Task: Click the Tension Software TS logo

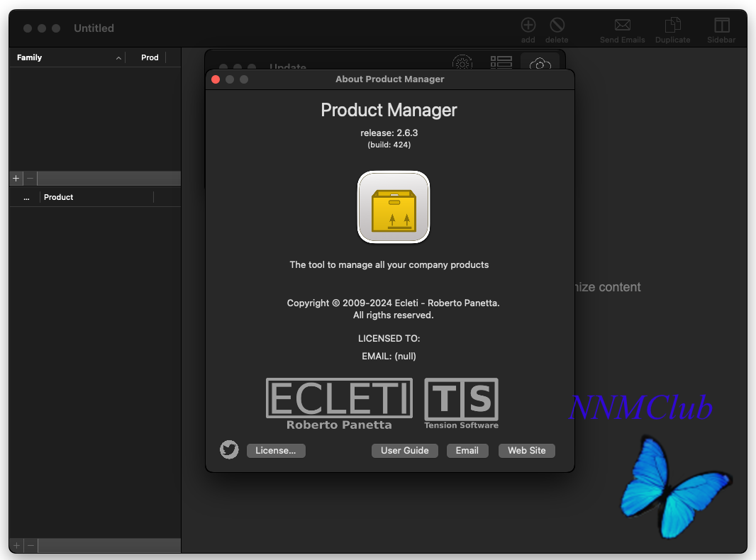Action: [x=462, y=404]
